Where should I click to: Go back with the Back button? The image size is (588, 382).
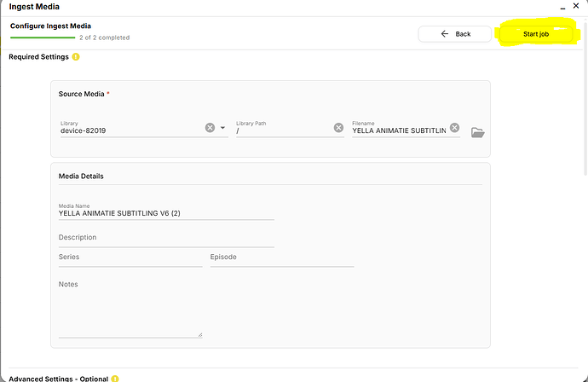point(454,34)
